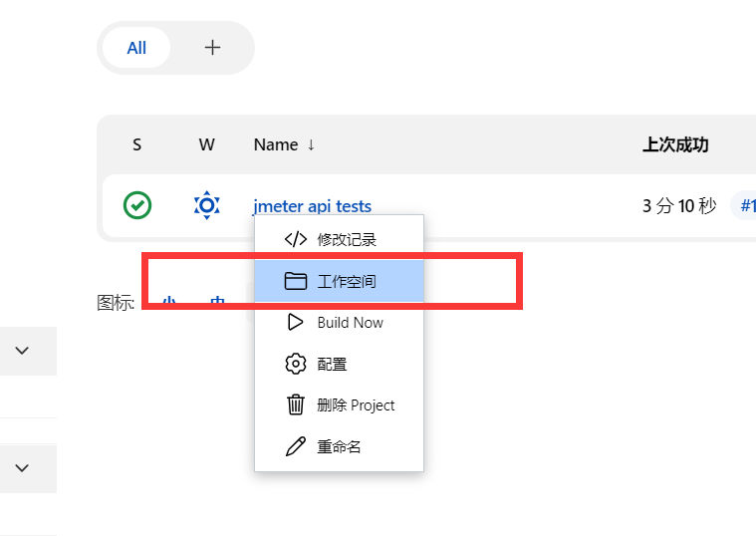Screen dimensions: 756x536
Task: Click the pencil icon for 重命名
Action: pos(295,446)
